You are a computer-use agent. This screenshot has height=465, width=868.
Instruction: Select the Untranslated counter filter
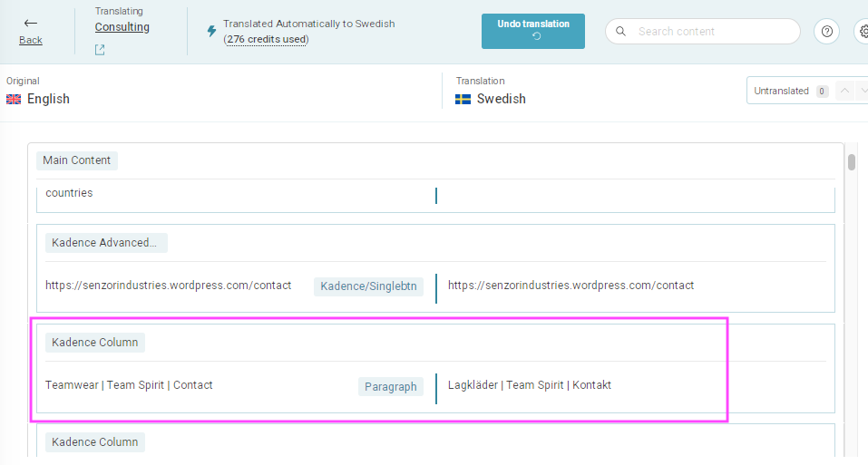[x=791, y=91]
